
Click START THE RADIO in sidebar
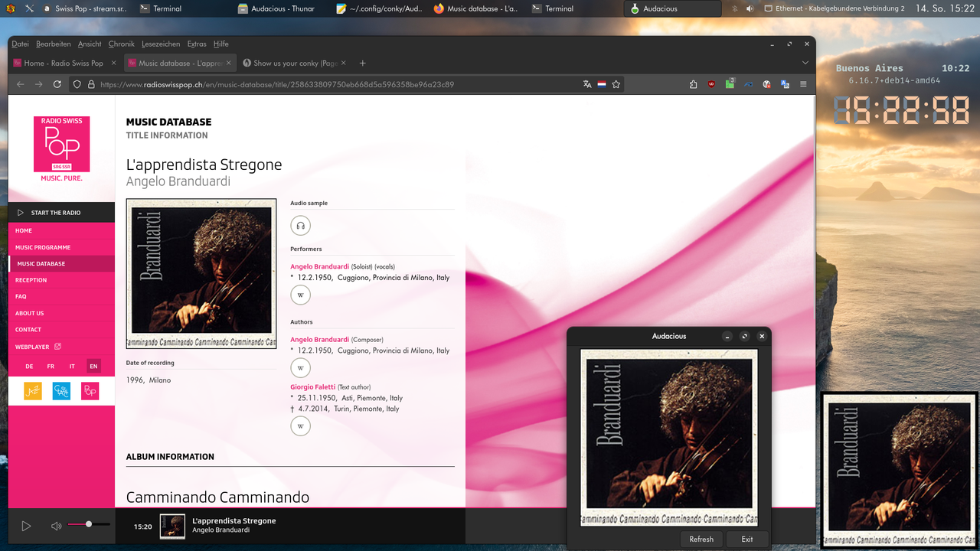(x=61, y=213)
